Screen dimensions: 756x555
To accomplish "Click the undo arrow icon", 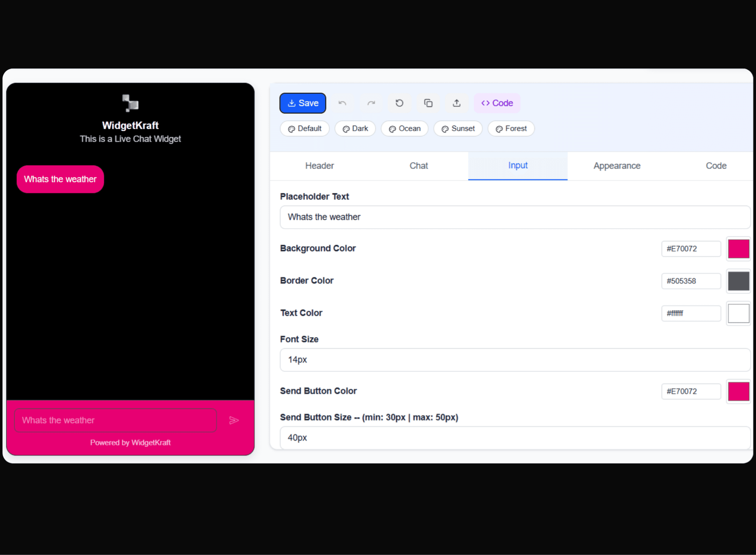I will coord(343,103).
